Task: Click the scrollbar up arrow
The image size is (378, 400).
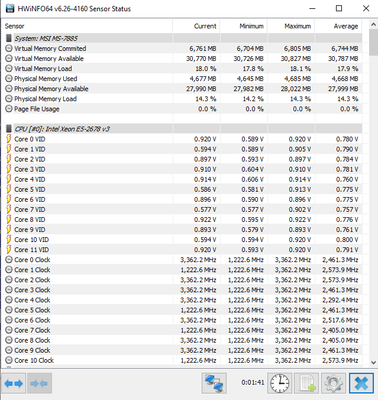Action: pos(373,25)
